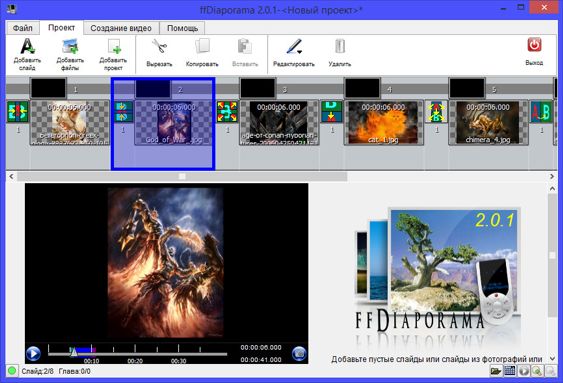Click the Добавить слайд toolbar icon
The width and height of the screenshot is (563, 383).
click(27, 46)
